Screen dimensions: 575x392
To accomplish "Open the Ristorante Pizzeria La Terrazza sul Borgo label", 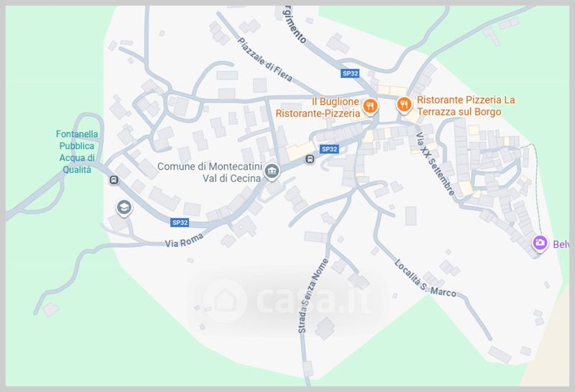I will tap(466, 106).
